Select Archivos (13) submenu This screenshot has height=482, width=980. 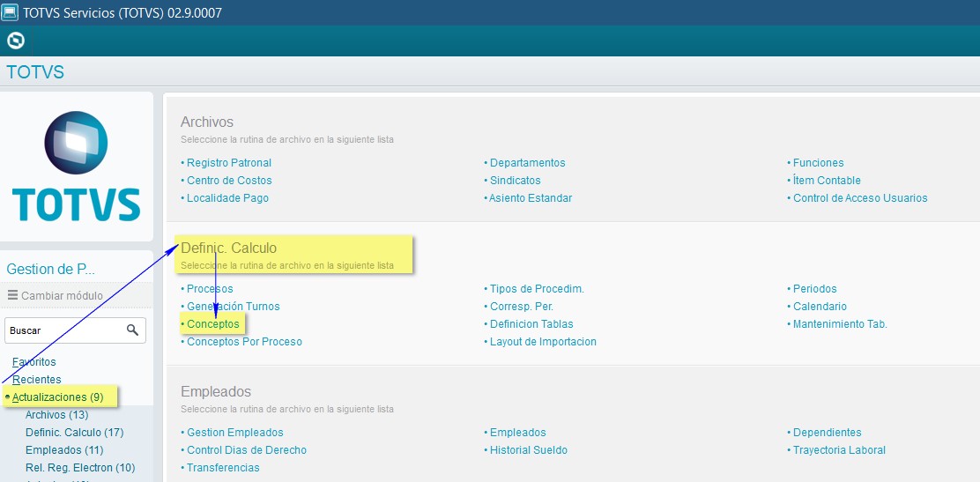57,414
